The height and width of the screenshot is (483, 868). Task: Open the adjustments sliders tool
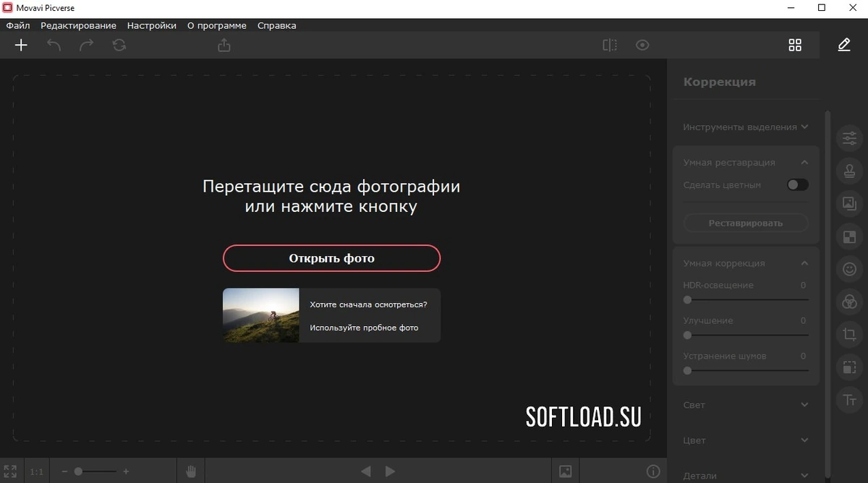pyautogui.click(x=849, y=137)
